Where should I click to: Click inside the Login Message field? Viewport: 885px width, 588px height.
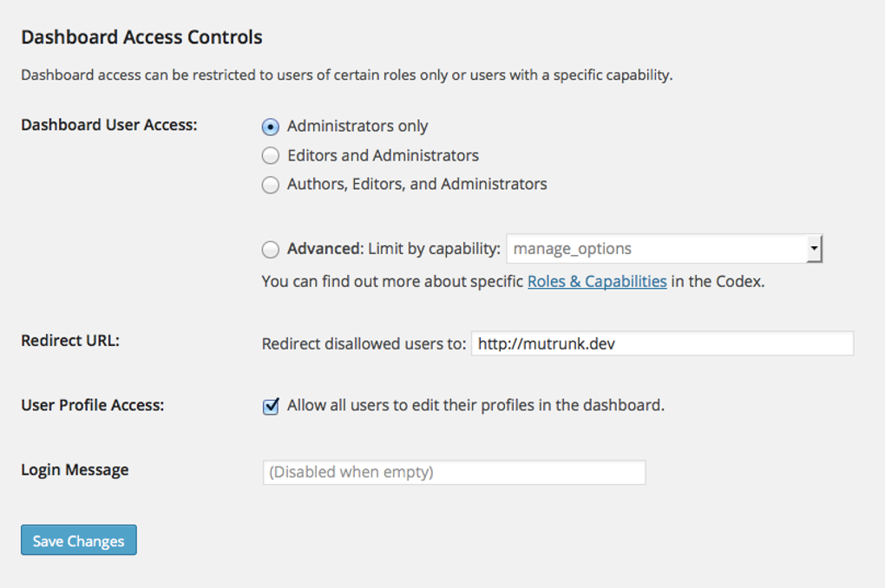453,472
